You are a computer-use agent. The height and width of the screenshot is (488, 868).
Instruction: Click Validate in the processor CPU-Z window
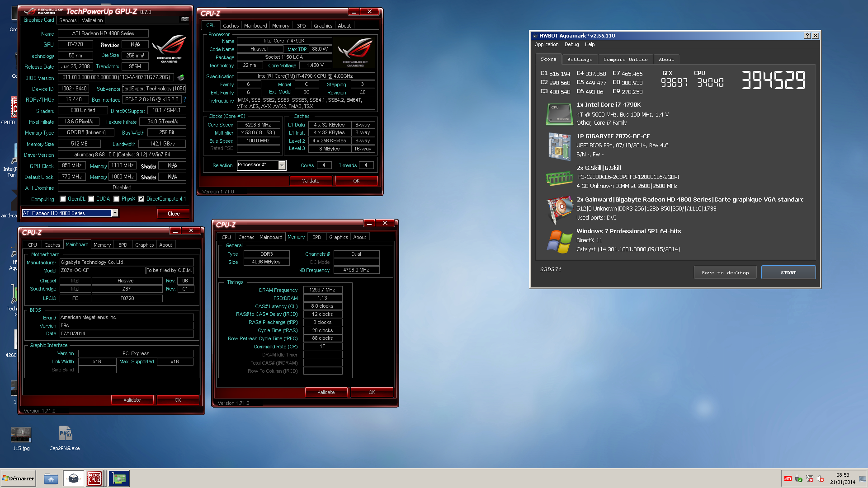[x=311, y=181]
